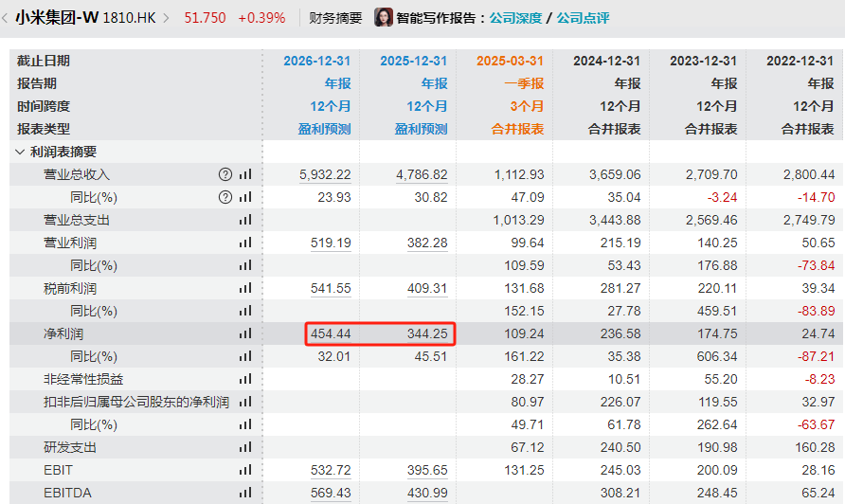Open chart icon for 营业总收入 row
845x504 pixels.
point(245,174)
